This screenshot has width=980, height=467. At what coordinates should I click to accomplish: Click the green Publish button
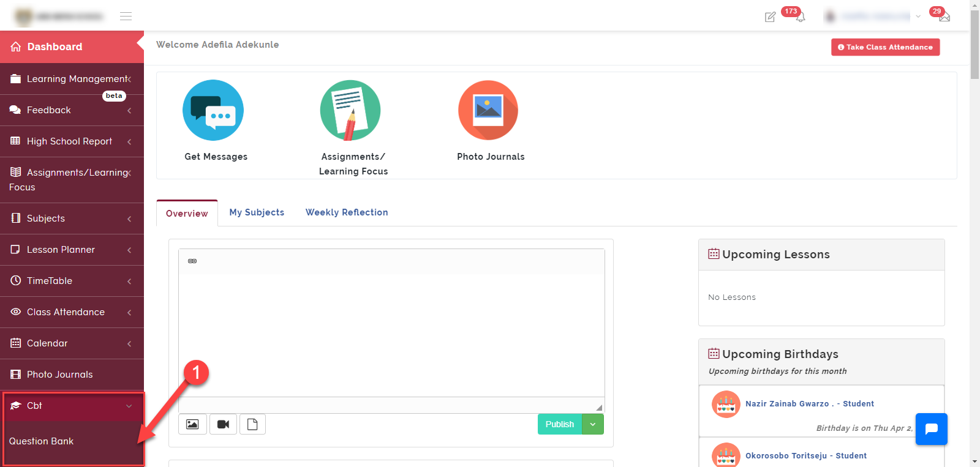560,424
